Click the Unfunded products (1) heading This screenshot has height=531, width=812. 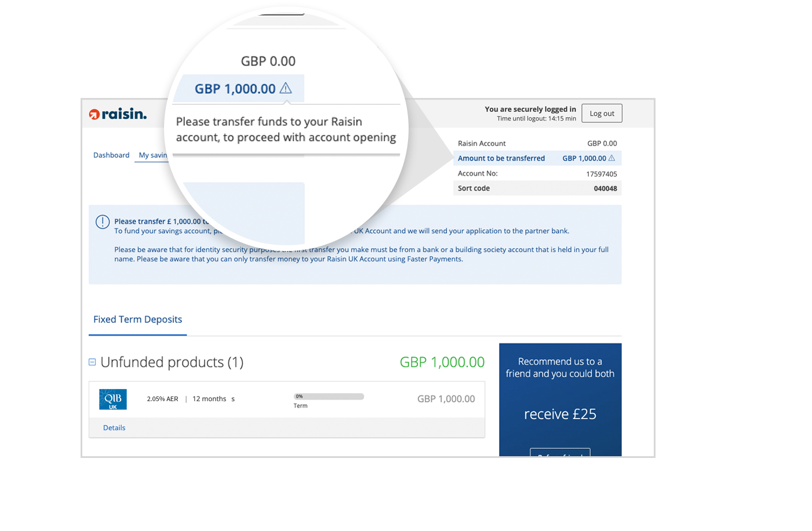172,362
